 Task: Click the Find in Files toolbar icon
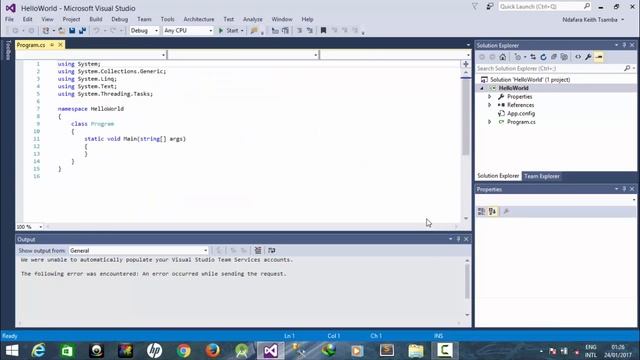[254, 31]
